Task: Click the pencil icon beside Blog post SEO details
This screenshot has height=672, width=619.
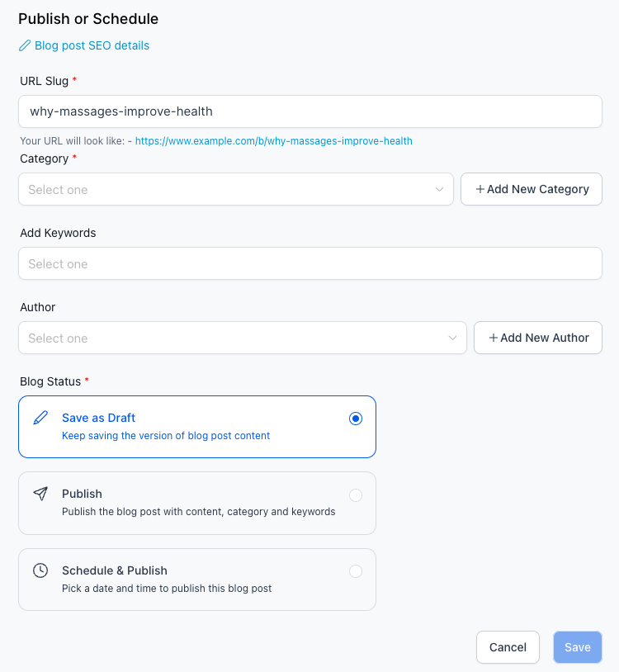Action: [25, 45]
